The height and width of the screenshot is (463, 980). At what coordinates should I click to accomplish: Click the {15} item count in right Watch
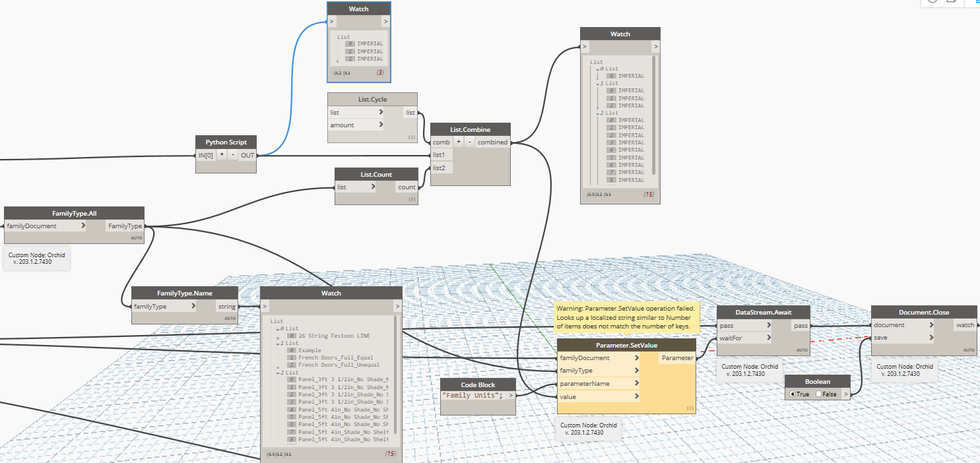click(x=647, y=195)
